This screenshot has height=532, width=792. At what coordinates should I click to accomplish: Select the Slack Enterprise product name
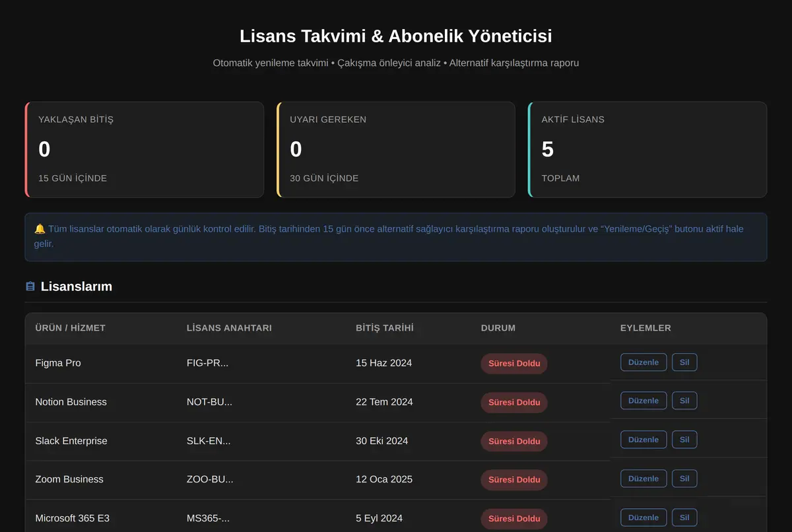[71, 441]
